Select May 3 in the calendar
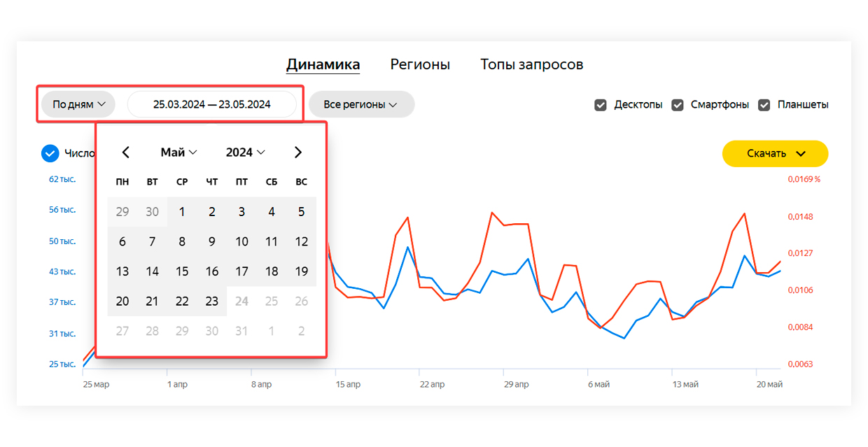Viewport: 868px width, 447px height. (x=241, y=212)
